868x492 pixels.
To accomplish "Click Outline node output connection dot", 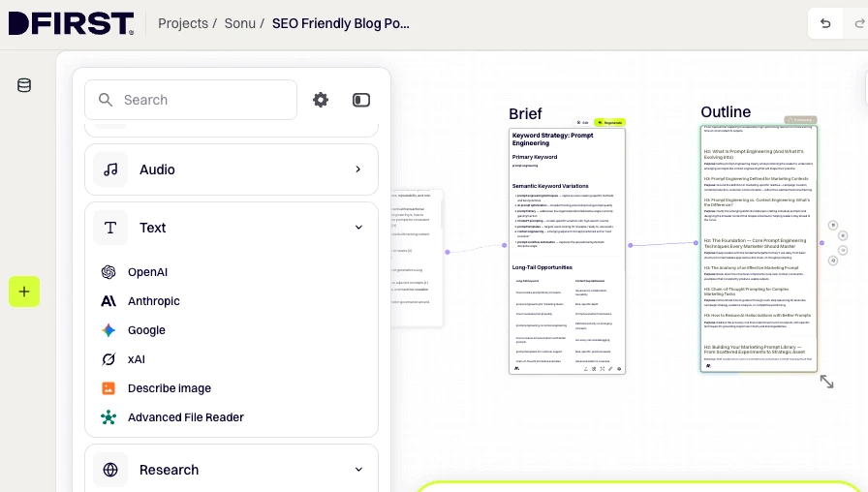I will 821,243.
